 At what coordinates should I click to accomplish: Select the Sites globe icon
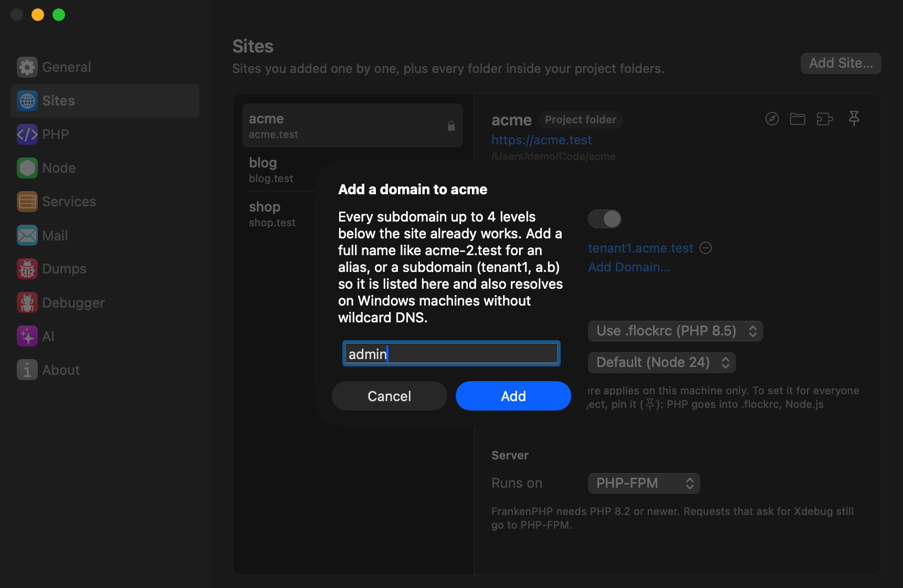coord(27,101)
